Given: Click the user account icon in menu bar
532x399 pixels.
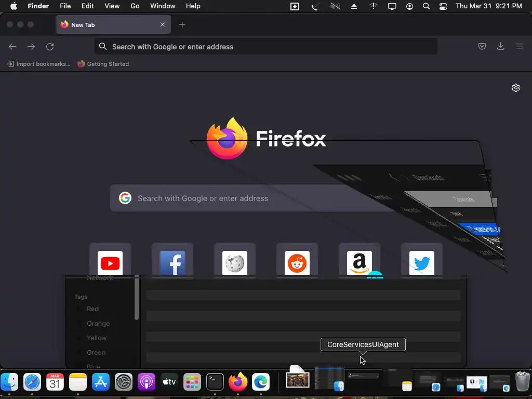Looking at the screenshot, I should [409, 6].
